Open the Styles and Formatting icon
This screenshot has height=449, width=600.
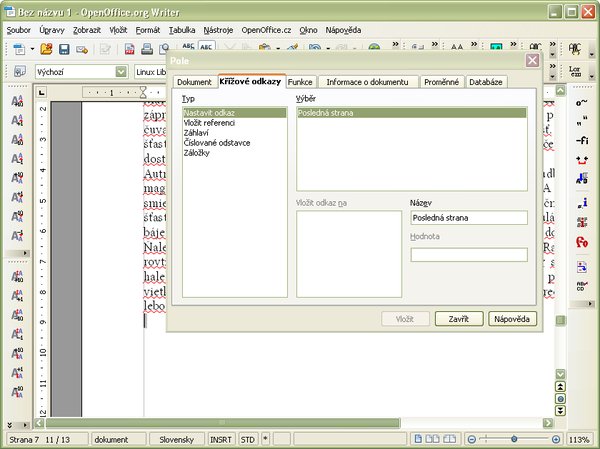click(20, 72)
